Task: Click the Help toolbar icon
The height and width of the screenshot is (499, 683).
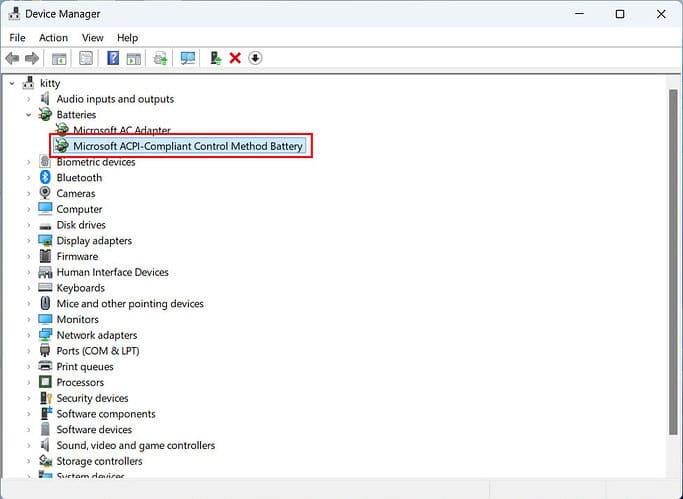Action: [113, 58]
